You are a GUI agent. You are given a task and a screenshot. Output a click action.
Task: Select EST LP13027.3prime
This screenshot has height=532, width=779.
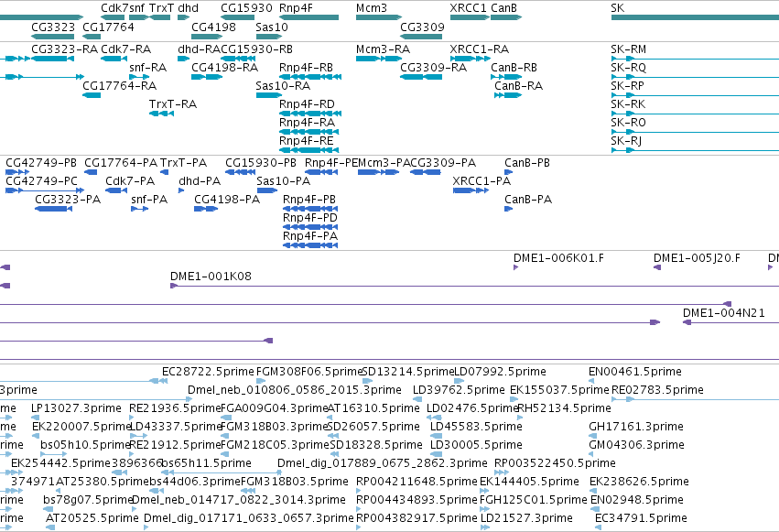tap(34, 418)
